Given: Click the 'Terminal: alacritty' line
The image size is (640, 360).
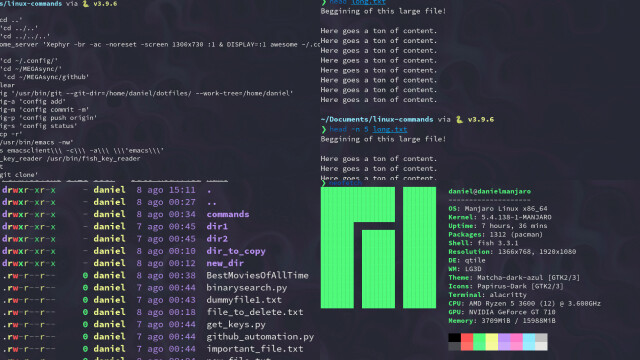Looking at the screenshot, I should (x=487, y=295).
